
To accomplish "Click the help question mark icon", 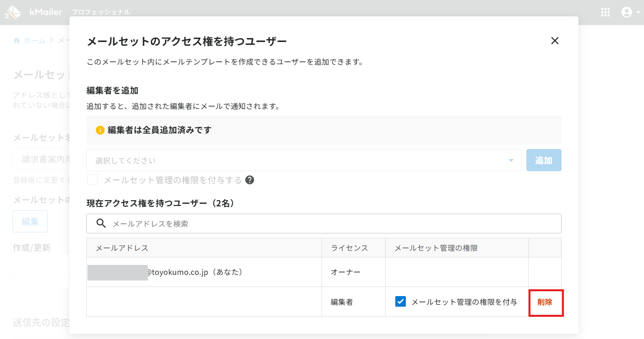I will 250,180.
